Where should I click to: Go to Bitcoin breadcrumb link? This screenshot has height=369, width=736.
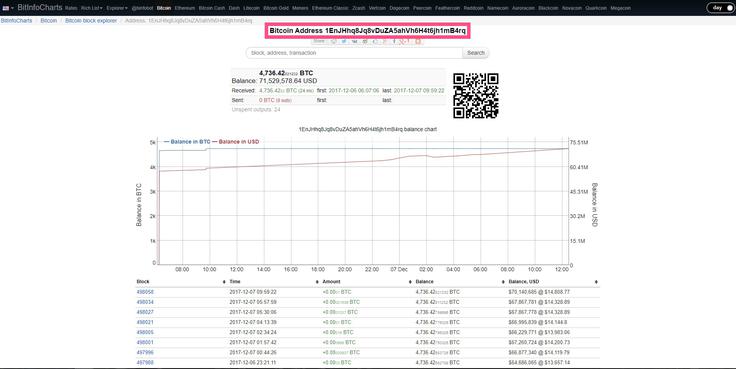(x=49, y=21)
